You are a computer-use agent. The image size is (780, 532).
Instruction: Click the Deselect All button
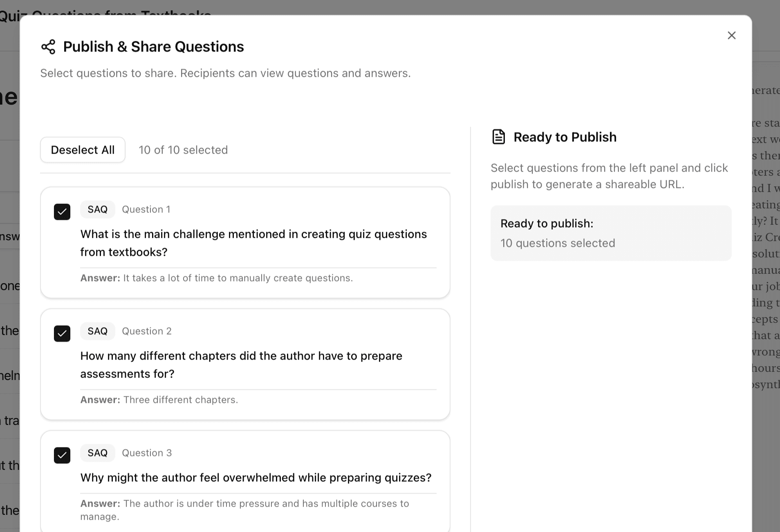click(83, 150)
